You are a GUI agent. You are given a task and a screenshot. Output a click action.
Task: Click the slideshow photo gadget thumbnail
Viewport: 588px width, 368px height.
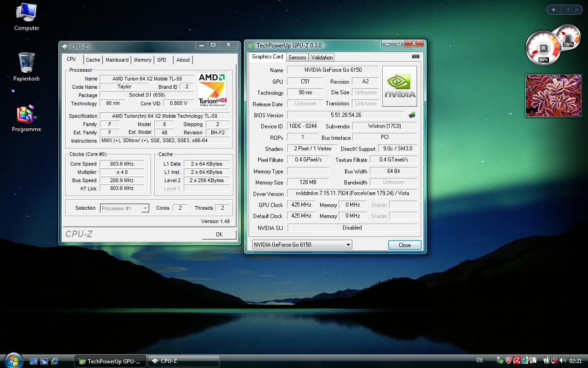[553, 96]
